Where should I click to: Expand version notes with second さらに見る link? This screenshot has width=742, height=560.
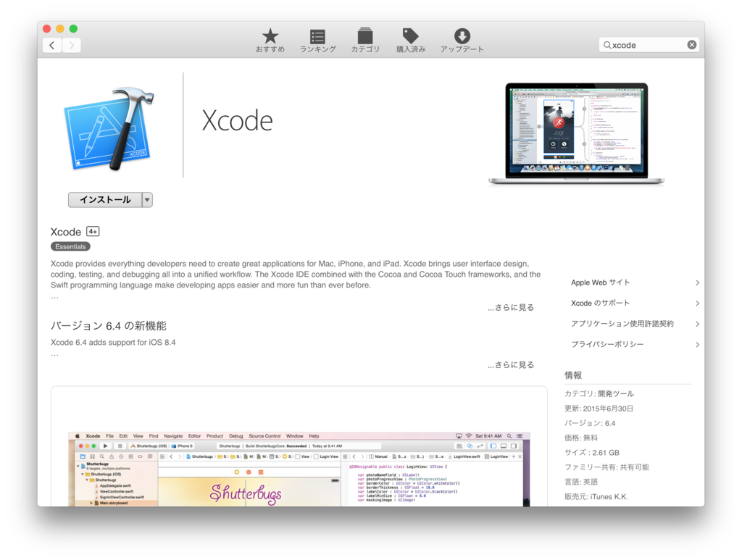[x=511, y=364]
